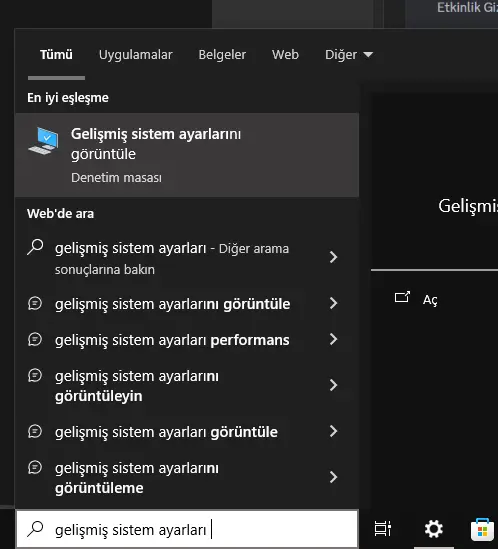Click chat bubble icon beside 'görüntüleme' suggestion
Image resolution: width=498 pixels, height=549 pixels.
tap(35, 467)
